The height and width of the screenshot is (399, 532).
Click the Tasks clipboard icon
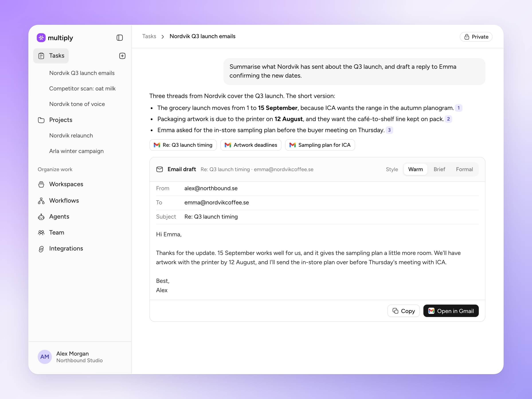(x=41, y=56)
